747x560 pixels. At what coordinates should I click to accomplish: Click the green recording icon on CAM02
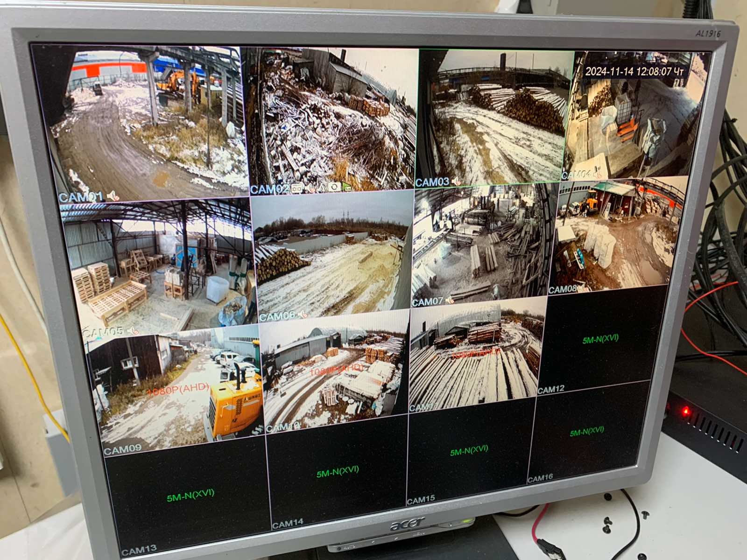347,187
